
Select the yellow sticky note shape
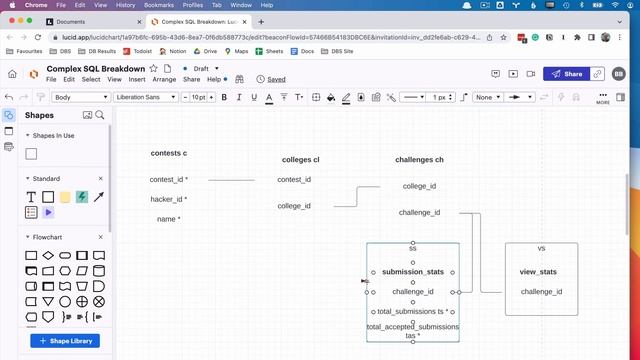pyautogui.click(x=65, y=197)
